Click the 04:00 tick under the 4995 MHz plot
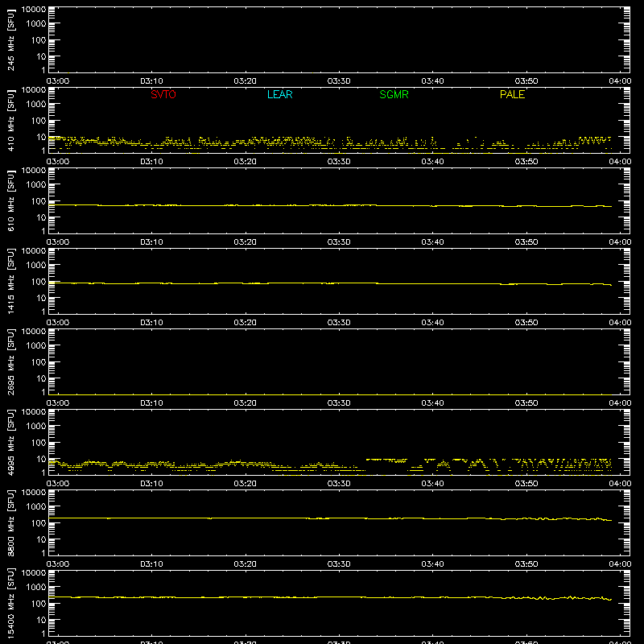Viewport: 644px width, 644px height. (620, 484)
